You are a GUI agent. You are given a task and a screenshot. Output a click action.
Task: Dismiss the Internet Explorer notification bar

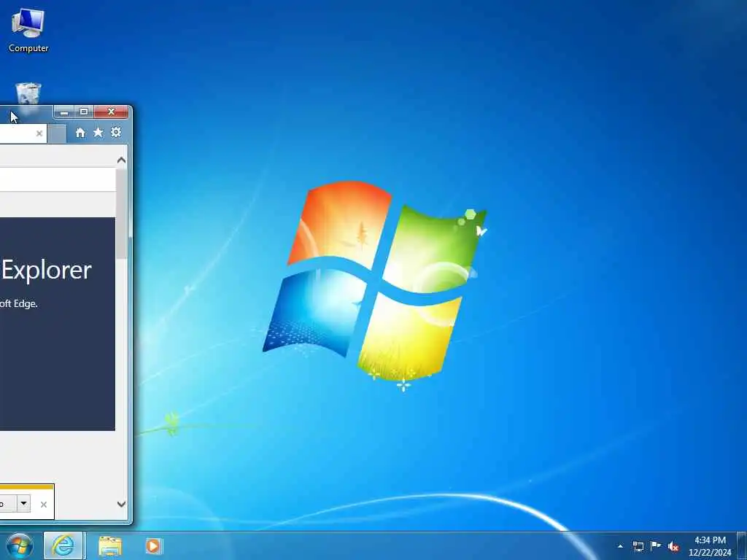pyautogui.click(x=44, y=505)
